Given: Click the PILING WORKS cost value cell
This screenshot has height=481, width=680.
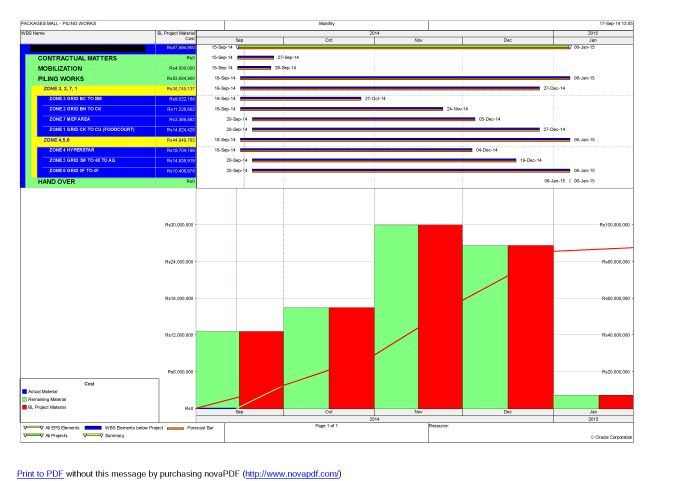Looking at the screenshot, I should 176,79.
